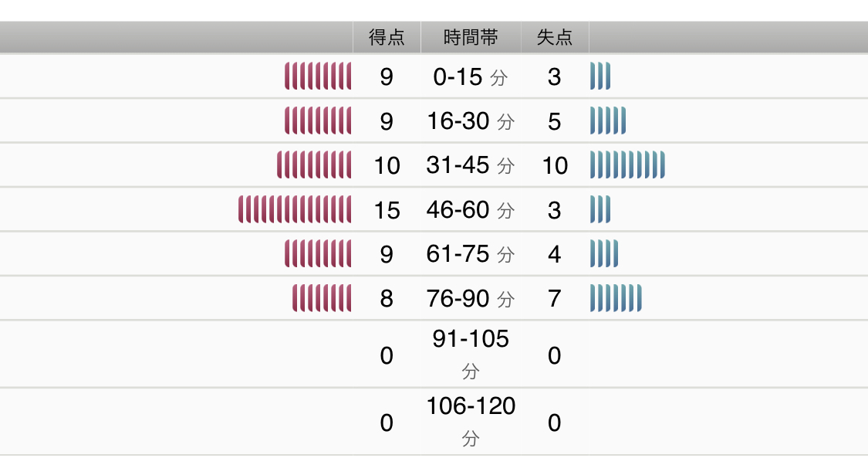
Task: Click the 61-75 分 time period label
Action: [471, 254]
